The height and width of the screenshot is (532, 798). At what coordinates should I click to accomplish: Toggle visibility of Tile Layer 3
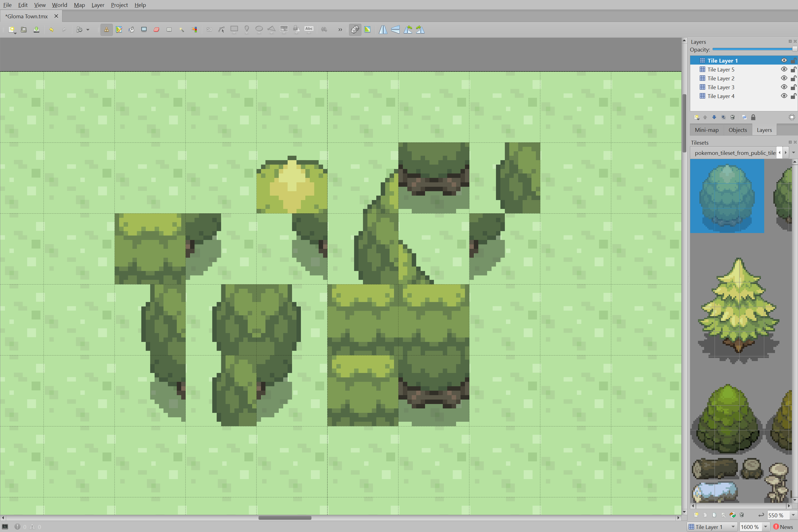pyautogui.click(x=784, y=87)
